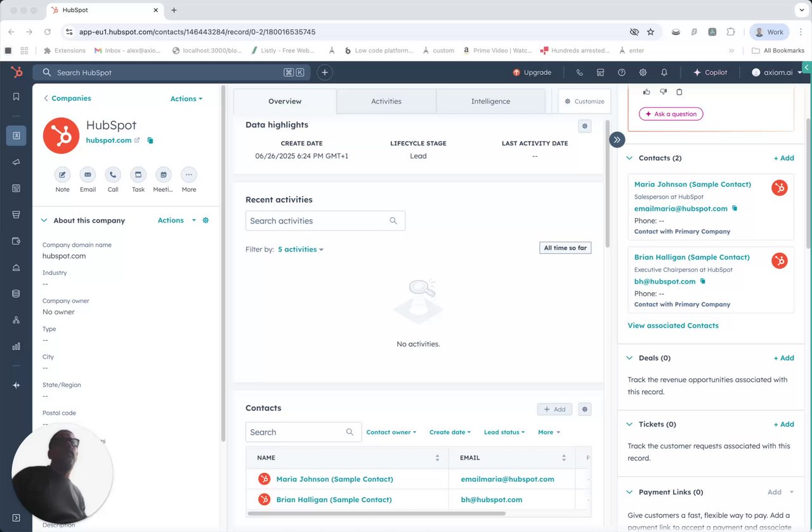Image resolution: width=812 pixels, height=532 pixels.
Task: Click View associated Contacts link
Action: pos(673,326)
